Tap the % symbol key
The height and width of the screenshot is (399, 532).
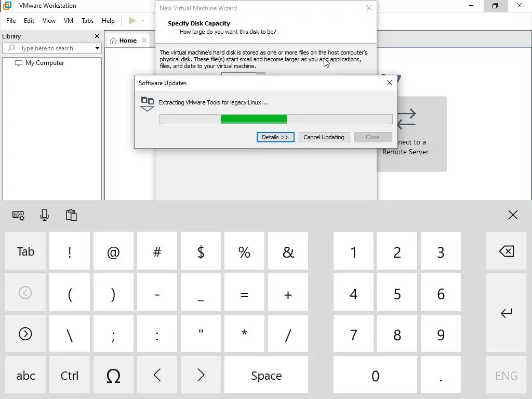[244, 251]
